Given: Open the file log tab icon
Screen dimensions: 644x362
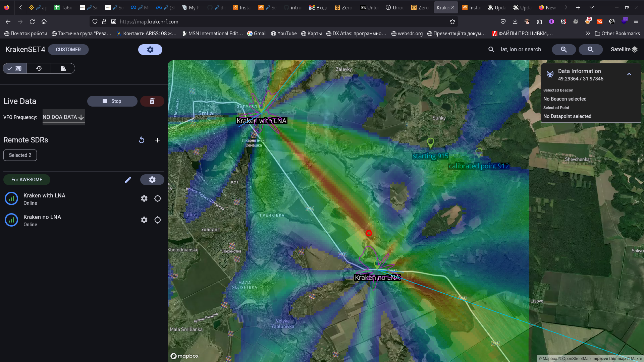Looking at the screenshot, I should click(x=63, y=68).
